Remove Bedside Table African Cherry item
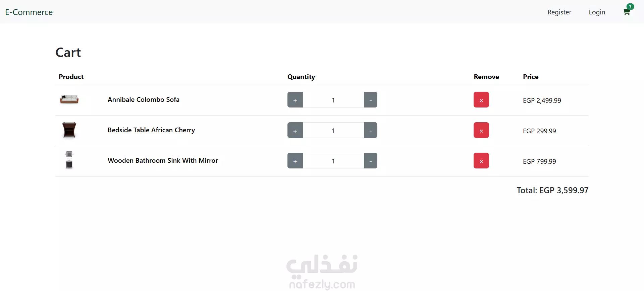The height and width of the screenshot is (291, 644). click(481, 130)
